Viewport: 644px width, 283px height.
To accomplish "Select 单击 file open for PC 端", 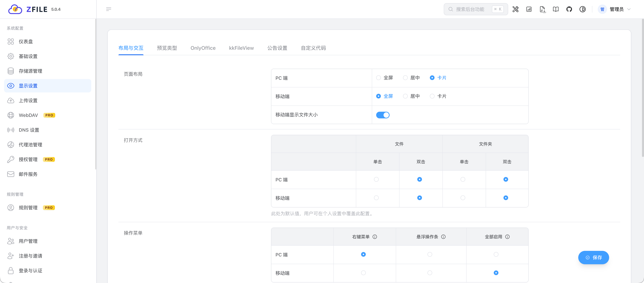I will coord(376,179).
